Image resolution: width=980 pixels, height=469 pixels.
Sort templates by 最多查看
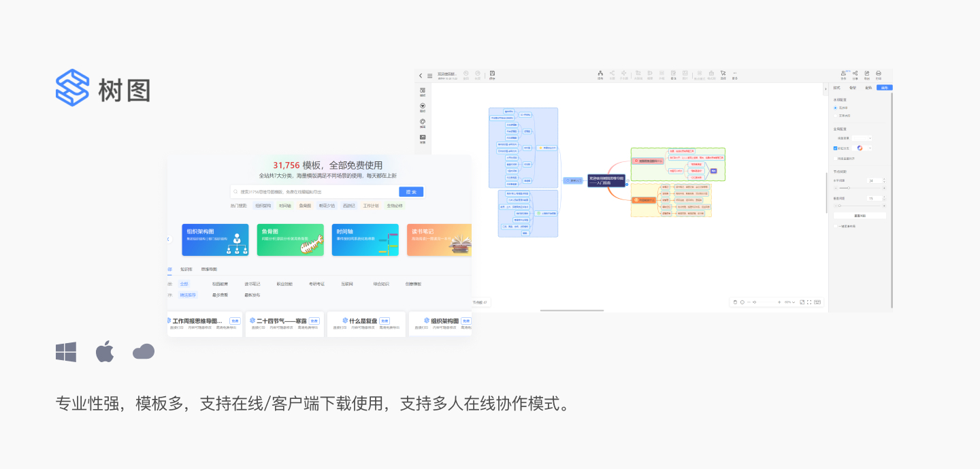point(220,295)
